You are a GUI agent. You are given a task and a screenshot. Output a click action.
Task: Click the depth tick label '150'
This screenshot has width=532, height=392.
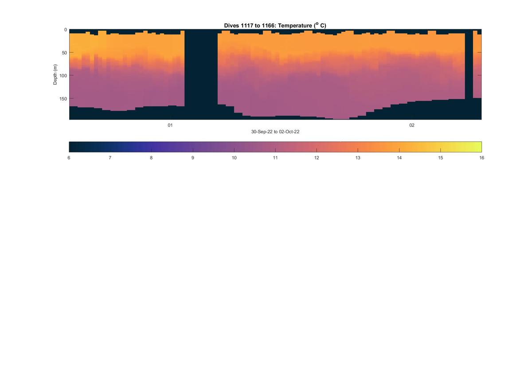pyautogui.click(x=63, y=99)
